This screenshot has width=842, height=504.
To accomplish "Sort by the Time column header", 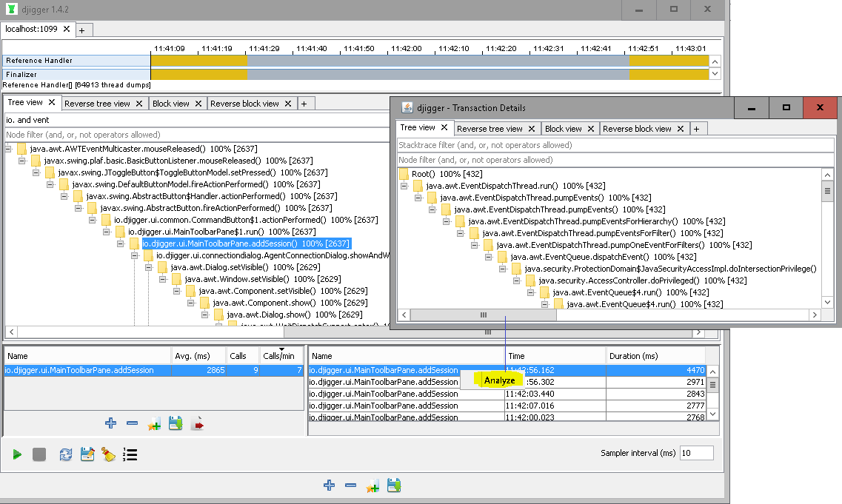I will 555,356.
